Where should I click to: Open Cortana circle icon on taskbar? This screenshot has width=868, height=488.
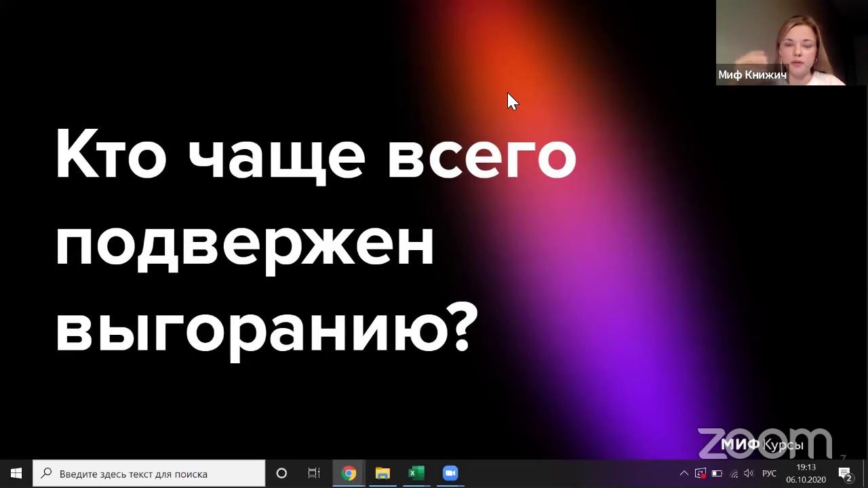pyautogui.click(x=281, y=473)
